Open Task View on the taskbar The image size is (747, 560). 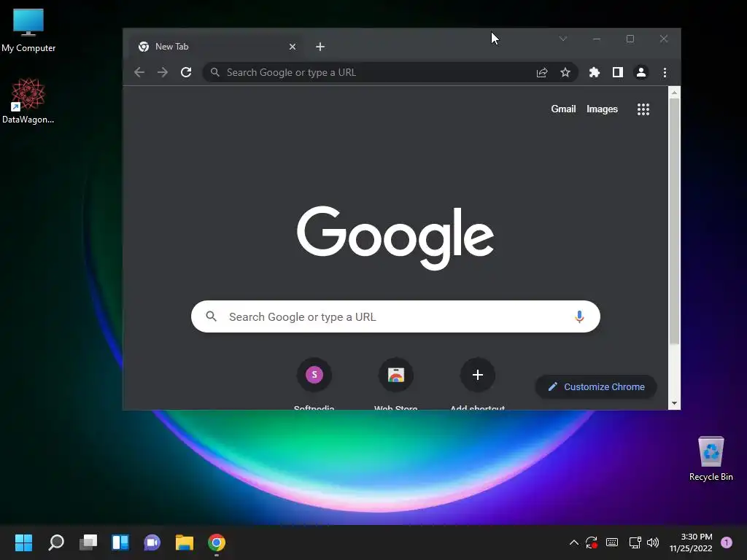[x=88, y=542]
